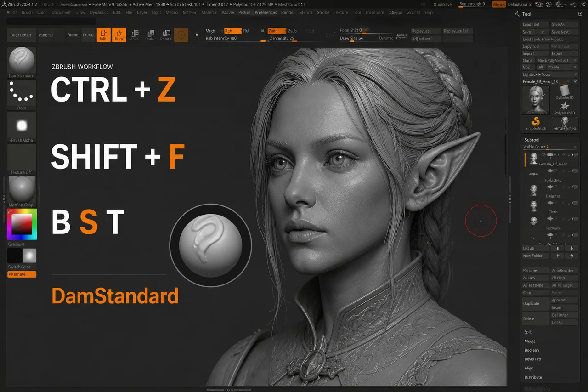Open the Picker menu
The height and width of the screenshot is (392, 588).
pyautogui.click(x=244, y=12)
